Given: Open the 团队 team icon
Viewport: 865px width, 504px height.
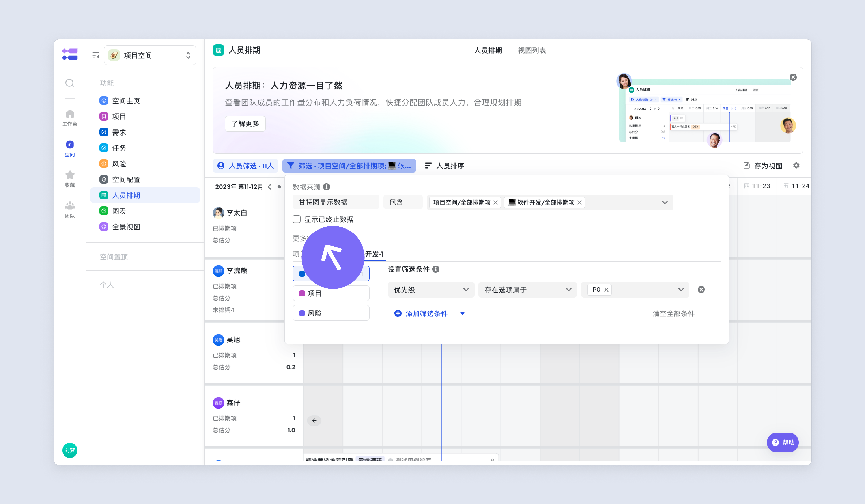Looking at the screenshot, I should point(70,209).
